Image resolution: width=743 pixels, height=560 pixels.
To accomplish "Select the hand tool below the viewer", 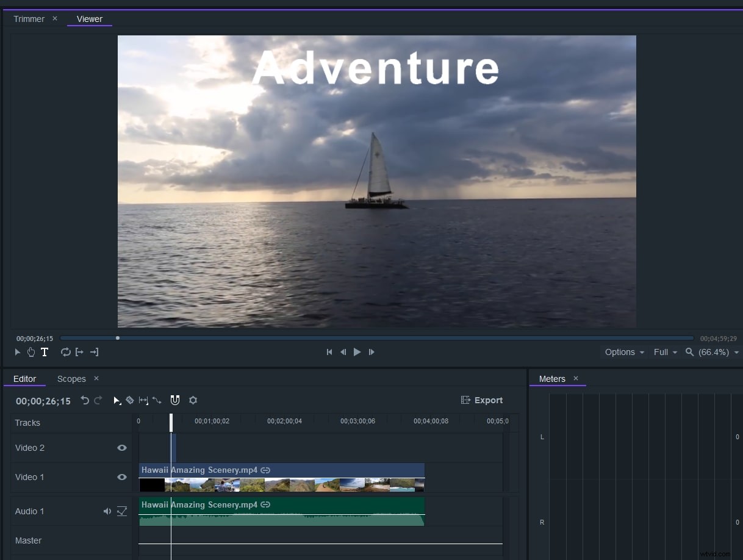I will point(31,352).
